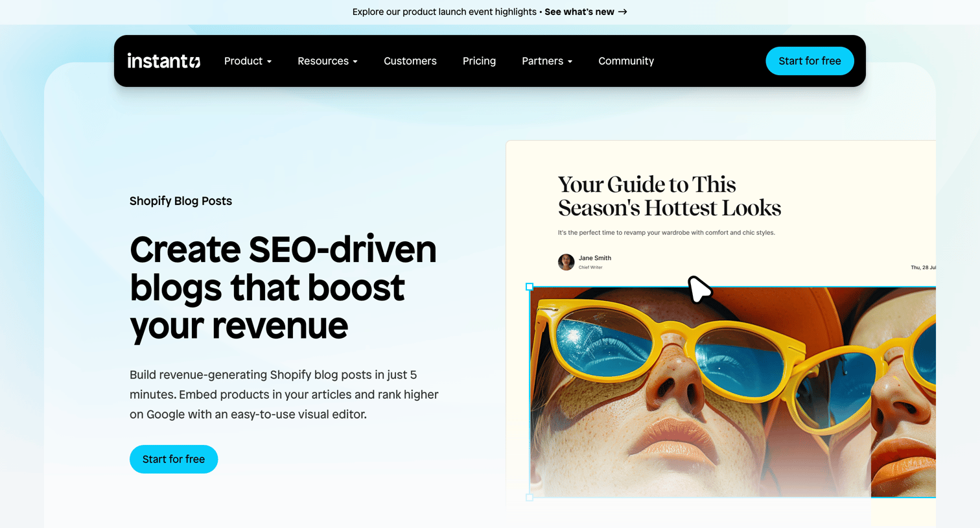Open the Product dropdown menu
980x528 pixels.
pos(248,61)
